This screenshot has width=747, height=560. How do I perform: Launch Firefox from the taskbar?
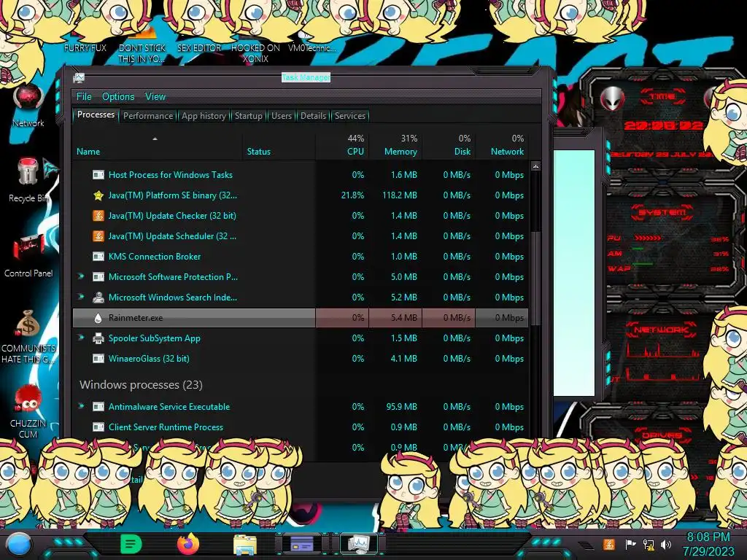pos(188,544)
